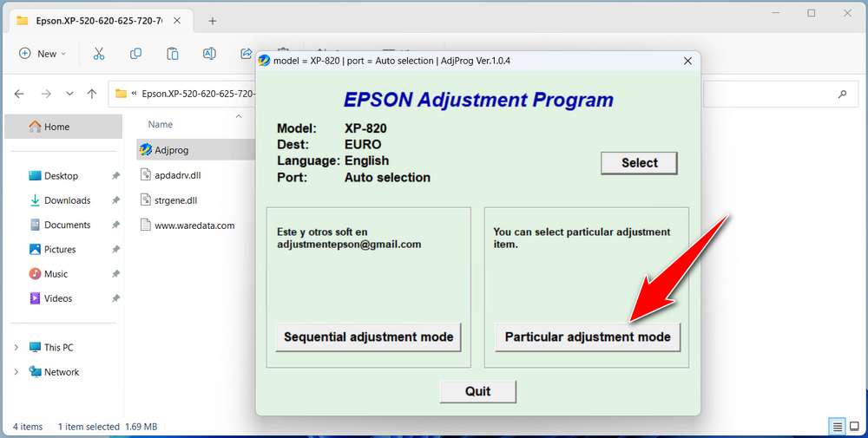Viewport: 868px width, 438px height.
Task: Add a new Explorer tab
Action: [213, 21]
